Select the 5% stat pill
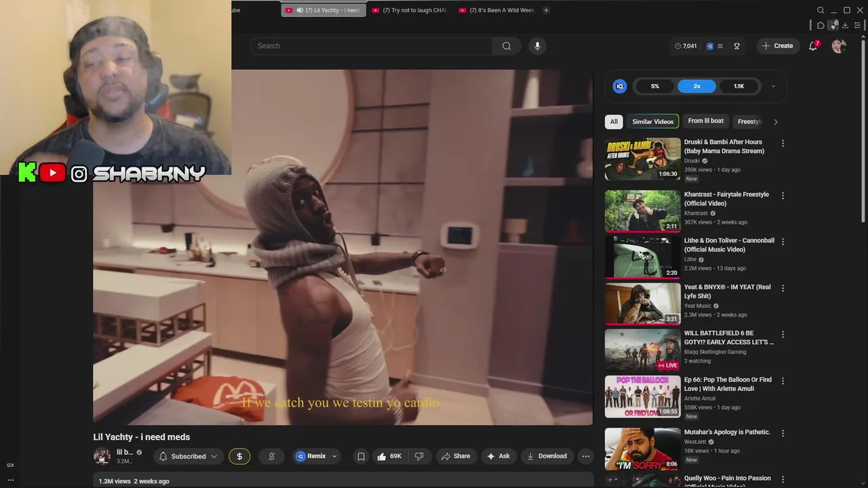The width and height of the screenshot is (868, 488). 654,86
